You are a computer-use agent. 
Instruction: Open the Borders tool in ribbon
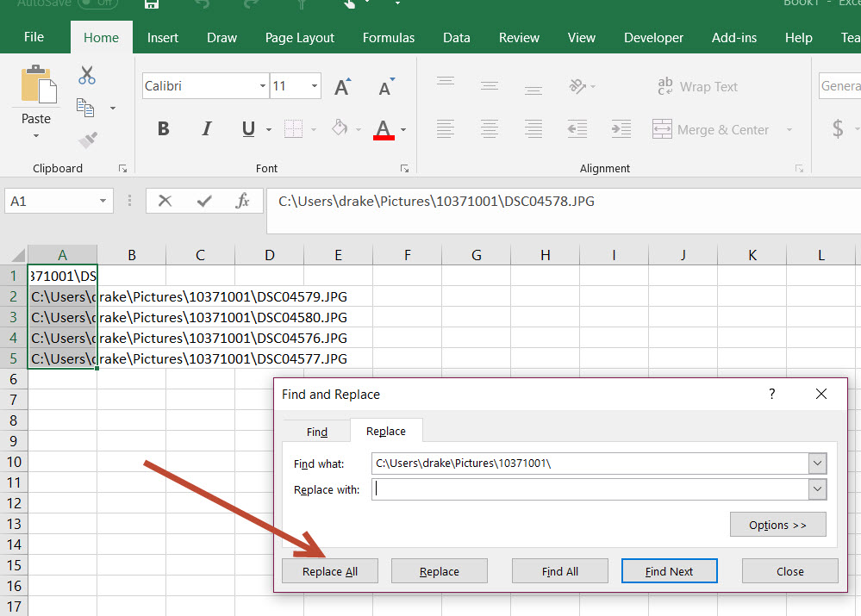click(x=294, y=129)
